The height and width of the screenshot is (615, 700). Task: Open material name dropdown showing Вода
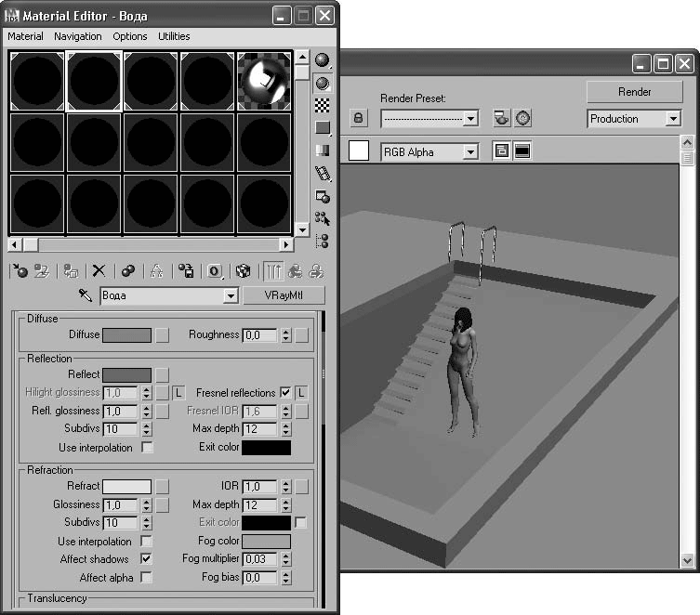[231, 295]
